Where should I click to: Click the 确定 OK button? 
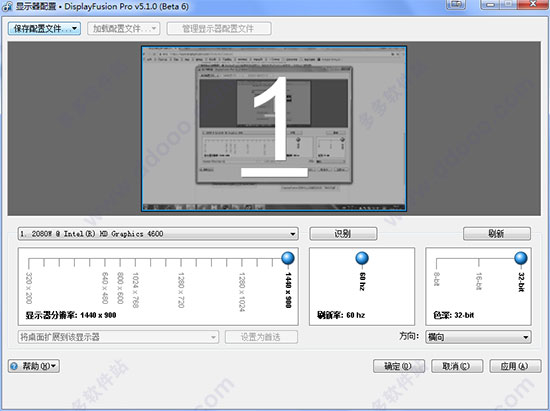pyautogui.click(x=399, y=366)
